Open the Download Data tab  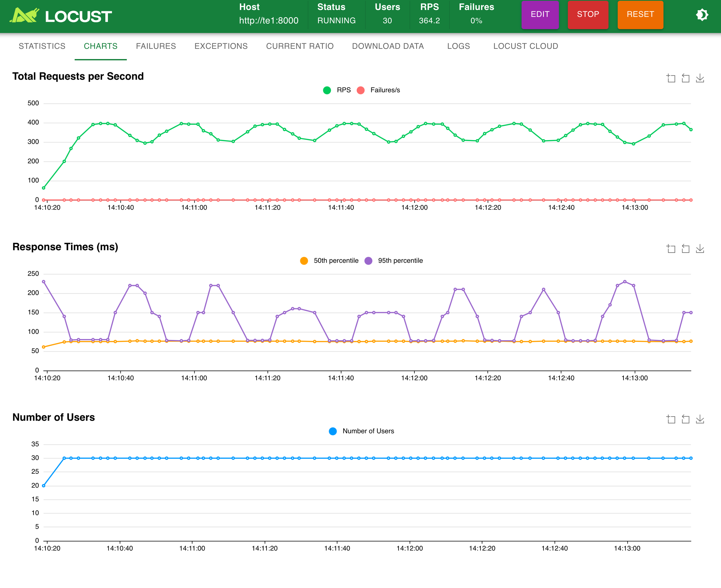pos(388,46)
